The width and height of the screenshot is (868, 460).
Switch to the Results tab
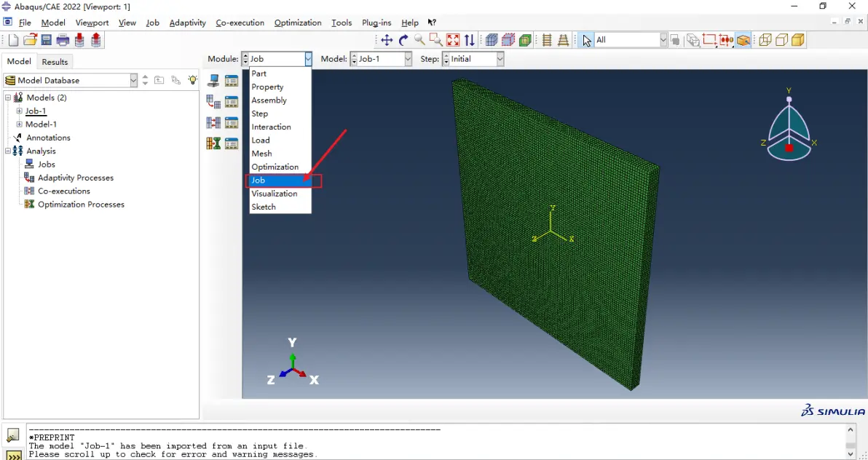55,62
